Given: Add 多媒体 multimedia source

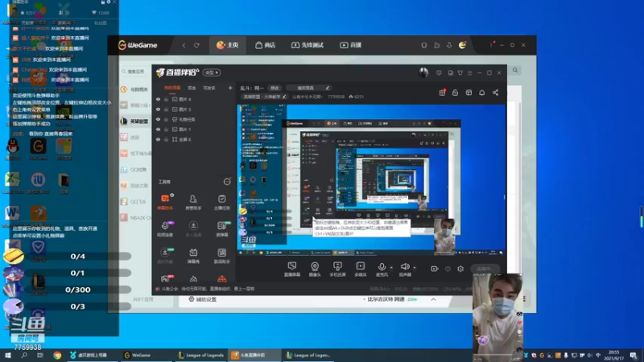Looking at the screenshot, I should [x=360, y=269].
